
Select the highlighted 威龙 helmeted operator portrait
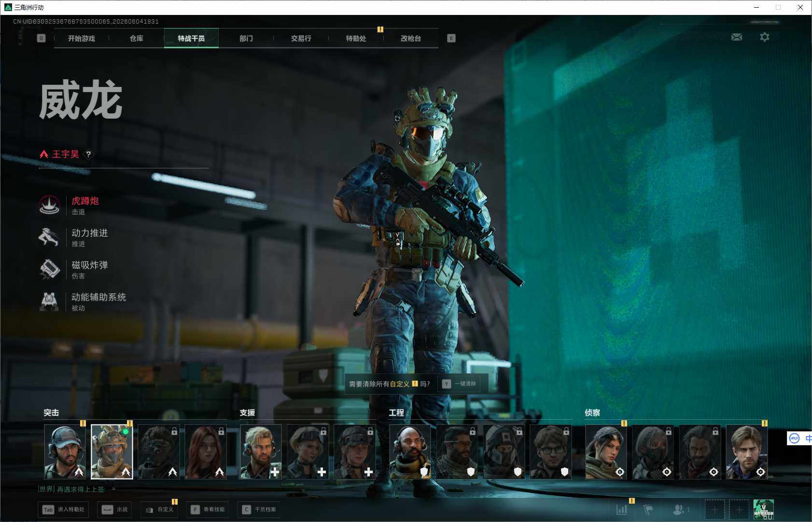click(112, 452)
